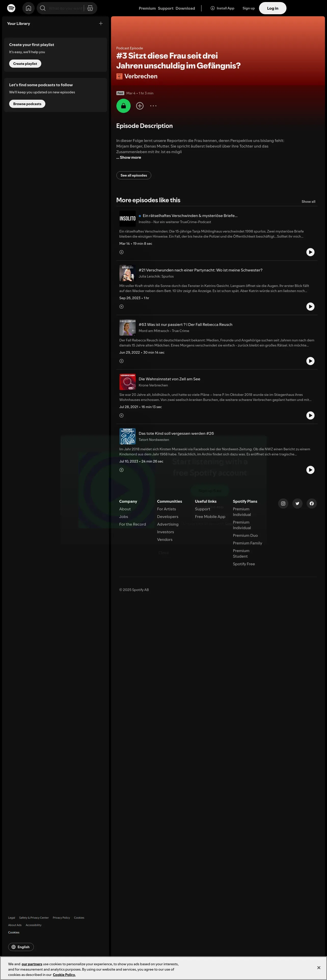Open the About footer link
Screen dimensions: 327x980
point(125,509)
